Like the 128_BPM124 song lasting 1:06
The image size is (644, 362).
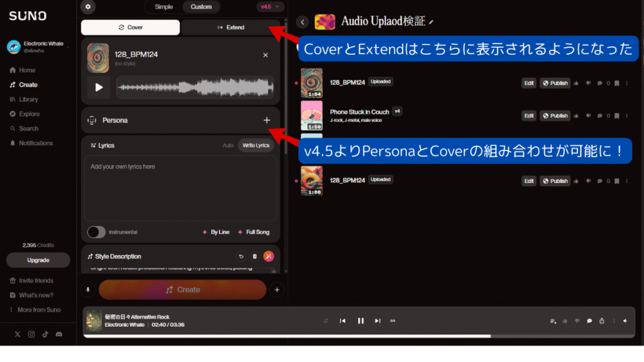tap(576, 181)
